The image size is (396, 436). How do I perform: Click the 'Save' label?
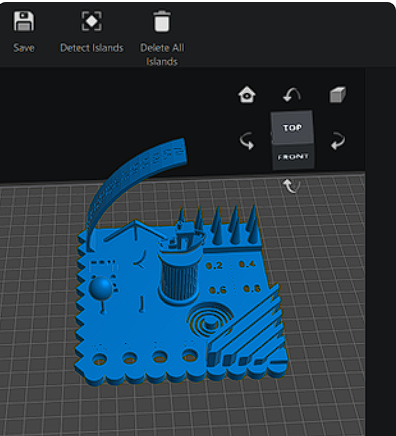point(24,48)
